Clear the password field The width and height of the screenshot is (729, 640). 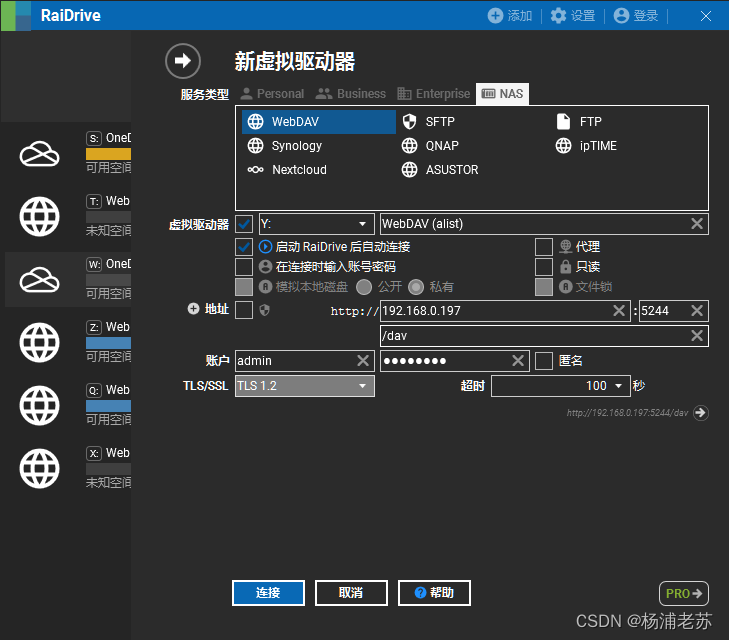tap(518, 361)
